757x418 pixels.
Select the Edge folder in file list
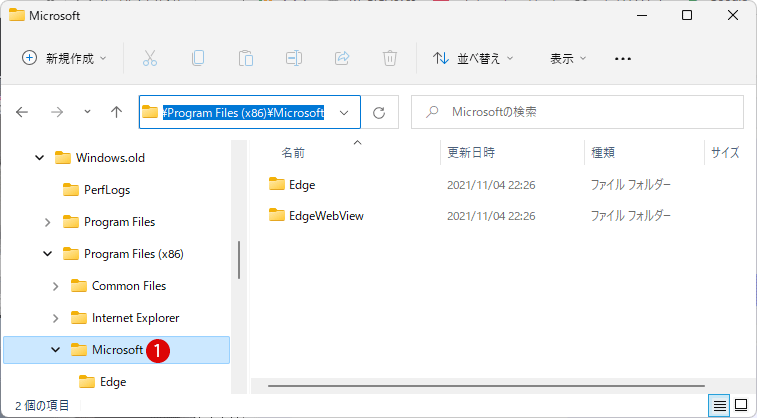click(x=302, y=185)
